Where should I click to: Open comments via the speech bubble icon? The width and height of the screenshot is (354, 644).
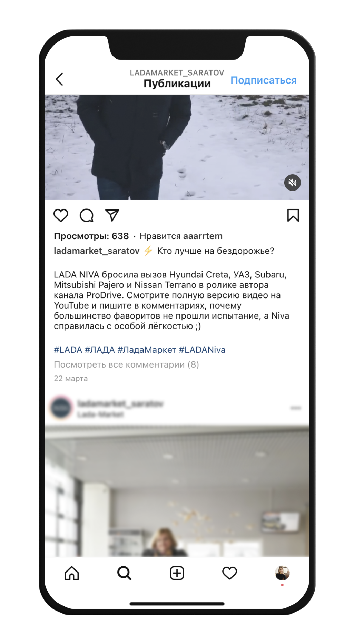point(87,215)
